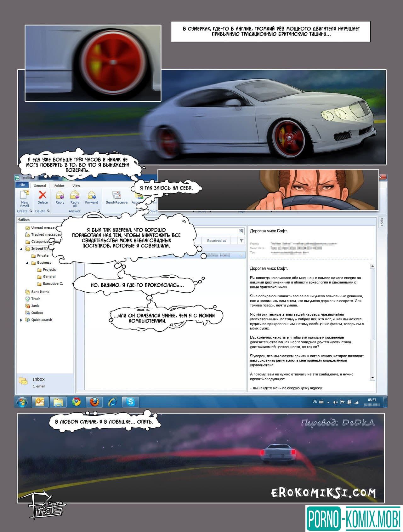
Task: Open Skype from the taskbar
Action: coord(130,402)
